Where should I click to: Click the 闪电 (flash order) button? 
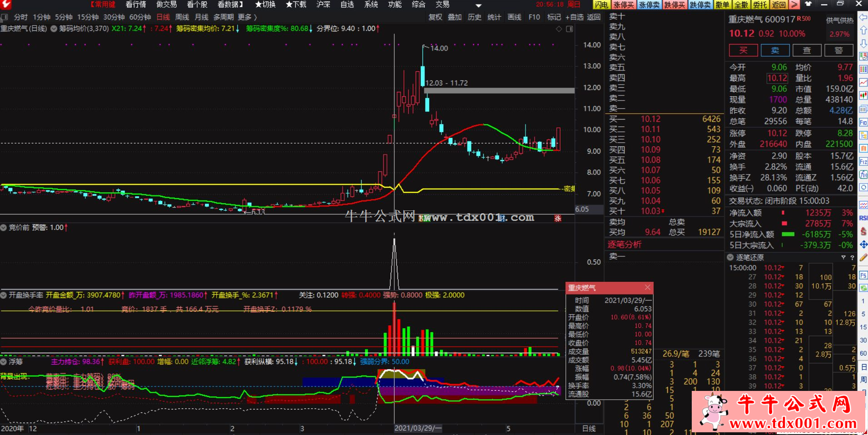click(601, 5)
